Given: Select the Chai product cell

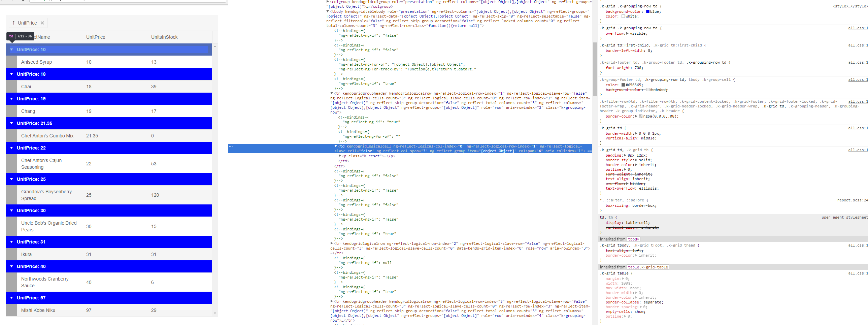Looking at the screenshot, I should (x=49, y=87).
